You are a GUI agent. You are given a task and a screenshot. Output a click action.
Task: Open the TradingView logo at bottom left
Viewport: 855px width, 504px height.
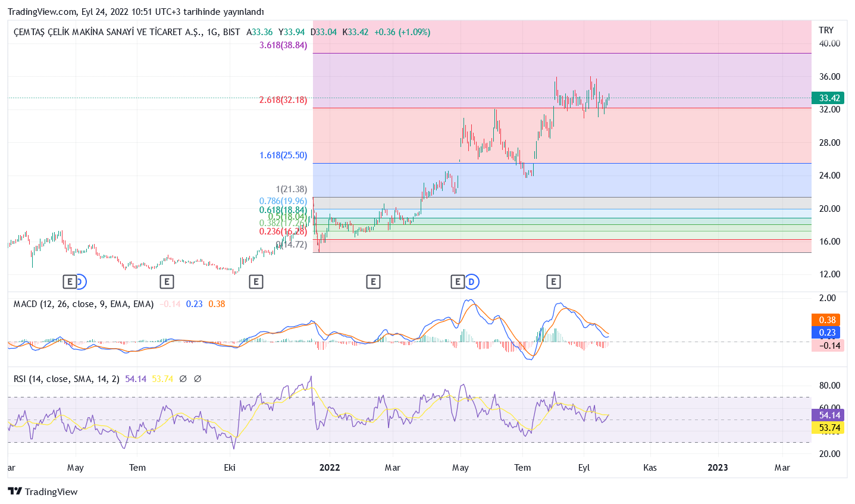coord(43,492)
